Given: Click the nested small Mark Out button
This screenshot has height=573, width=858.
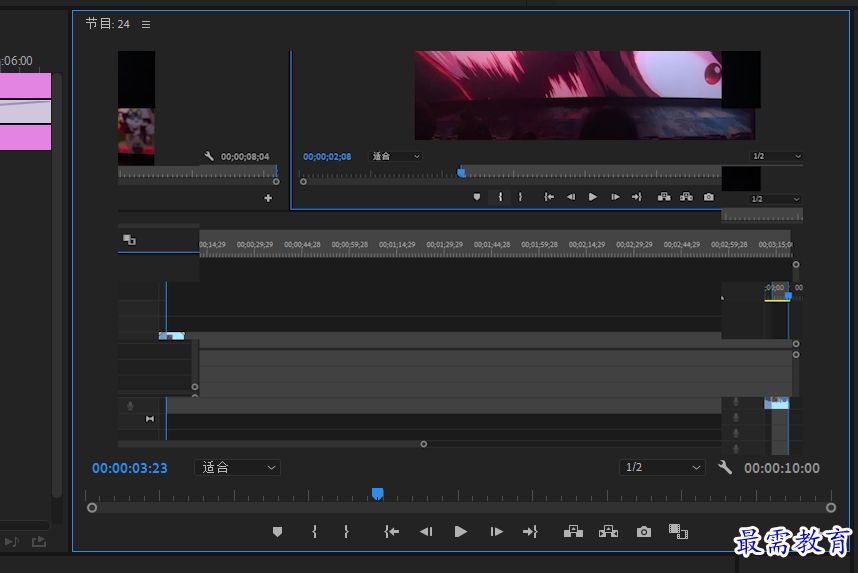Looking at the screenshot, I should [x=520, y=197].
